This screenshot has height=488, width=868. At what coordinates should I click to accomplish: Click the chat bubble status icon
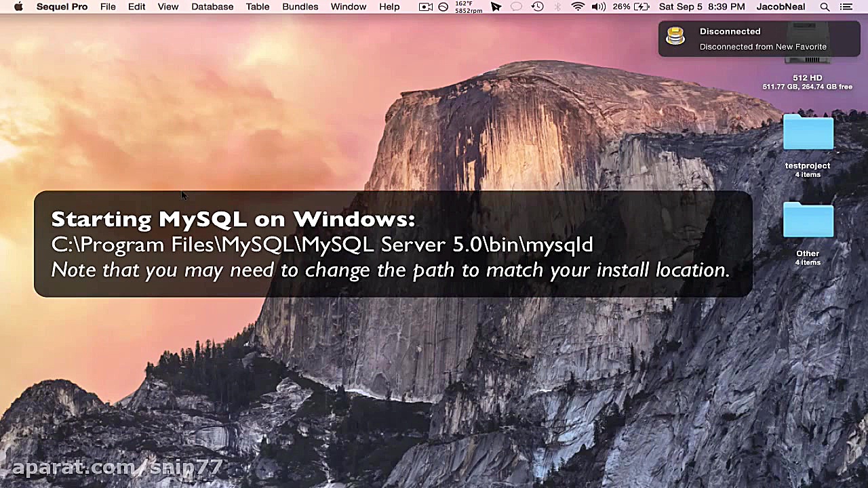(516, 7)
